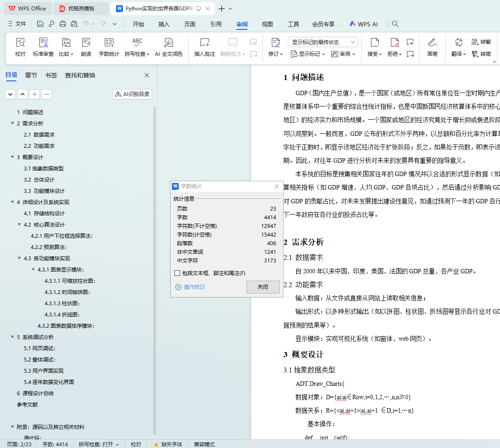The image size is (500, 448).
Task: Click 拼写检查: 打开 in status bar
Action: 99,444
